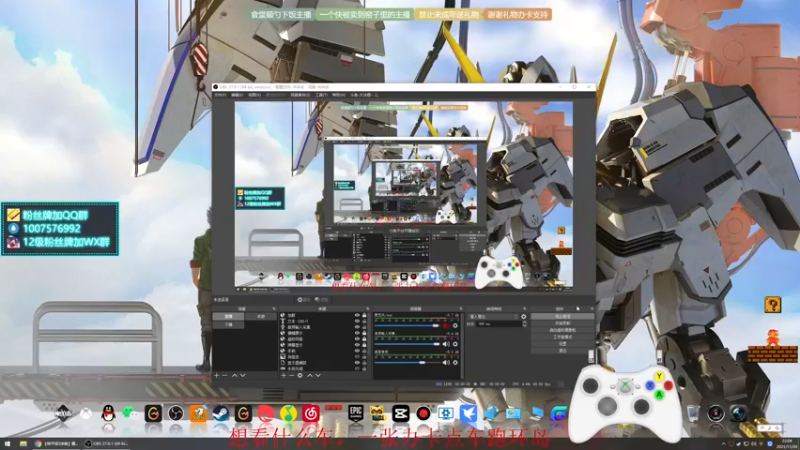Select the 直播 scene in the Scenes list

pyautogui.click(x=229, y=316)
